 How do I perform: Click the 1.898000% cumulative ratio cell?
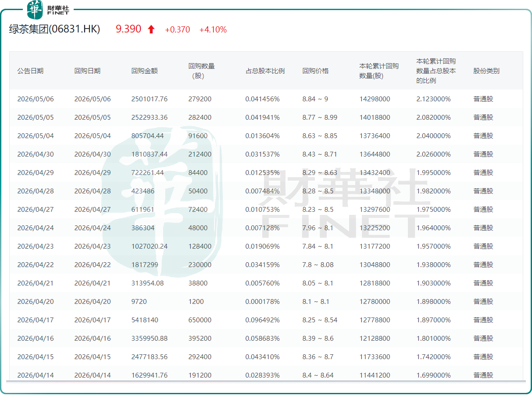point(434,302)
